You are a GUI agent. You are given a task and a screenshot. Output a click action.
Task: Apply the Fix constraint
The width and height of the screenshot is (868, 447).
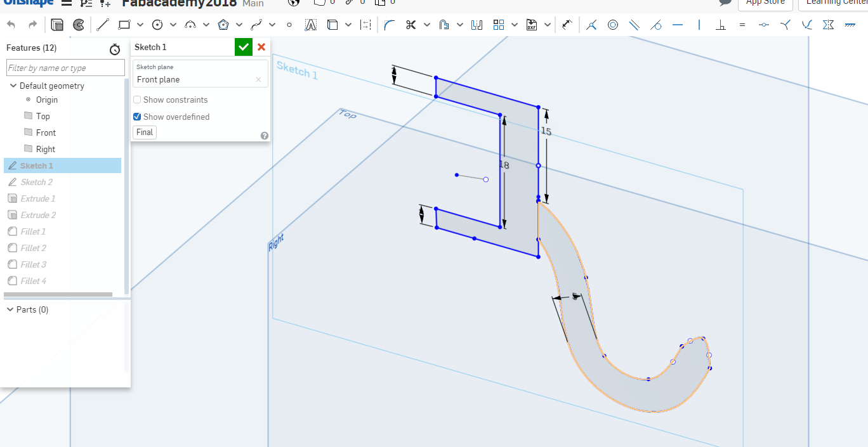[850, 25]
